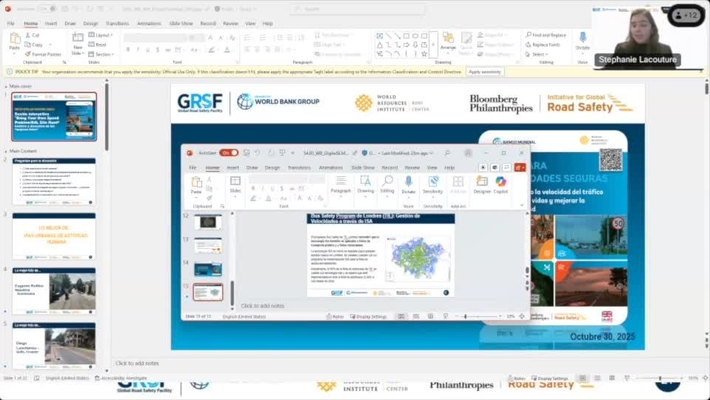Switch to the Design tab in outer ribbon
Screen dimensions: 710x400
(91, 23)
